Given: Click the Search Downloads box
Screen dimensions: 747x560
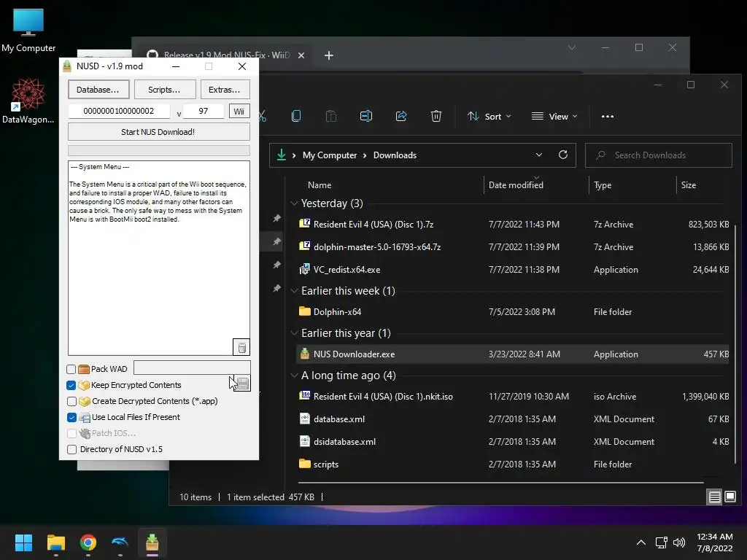Looking at the screenshot, I should (659, 155).
